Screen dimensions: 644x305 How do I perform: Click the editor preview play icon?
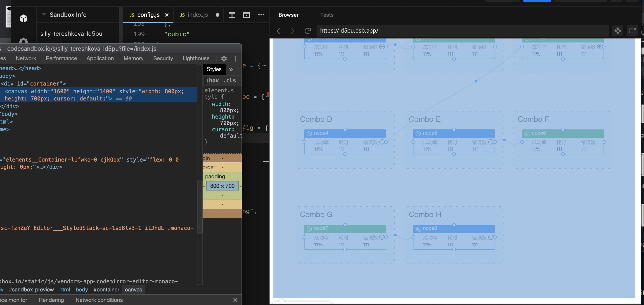[246, 15]
